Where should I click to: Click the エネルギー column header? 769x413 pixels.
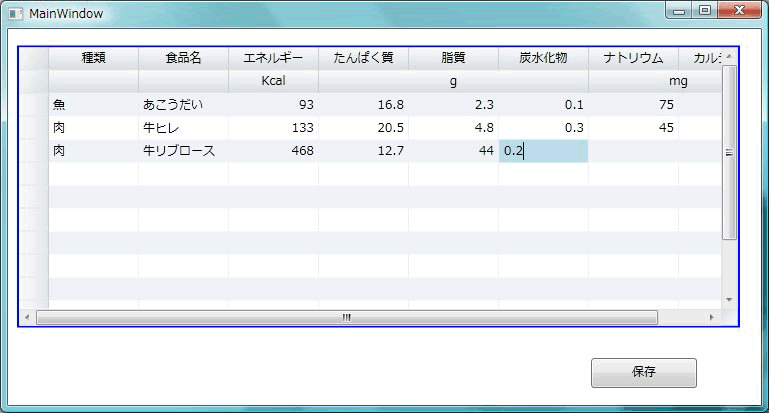pos(274,58)
